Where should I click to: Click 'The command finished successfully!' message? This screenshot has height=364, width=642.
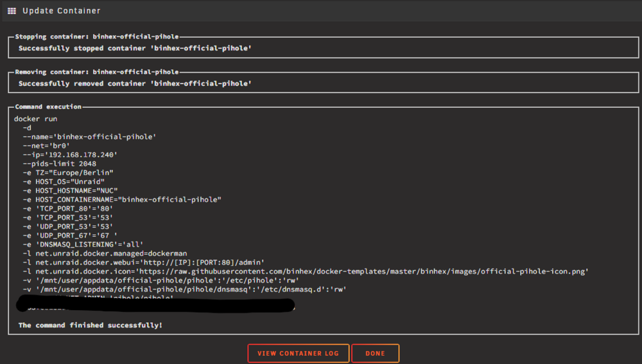91,325
